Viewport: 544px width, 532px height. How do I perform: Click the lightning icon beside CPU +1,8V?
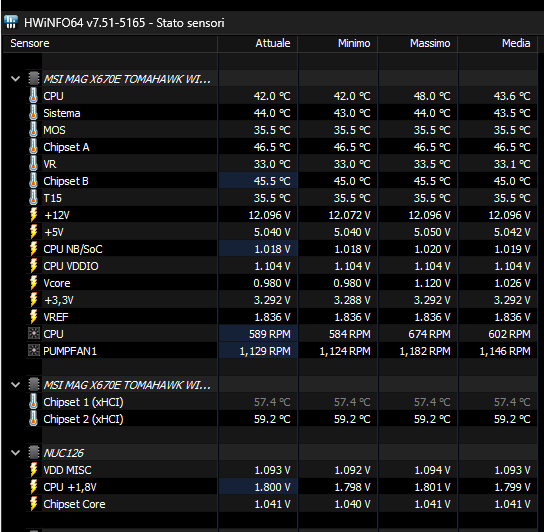coord(33,487)
